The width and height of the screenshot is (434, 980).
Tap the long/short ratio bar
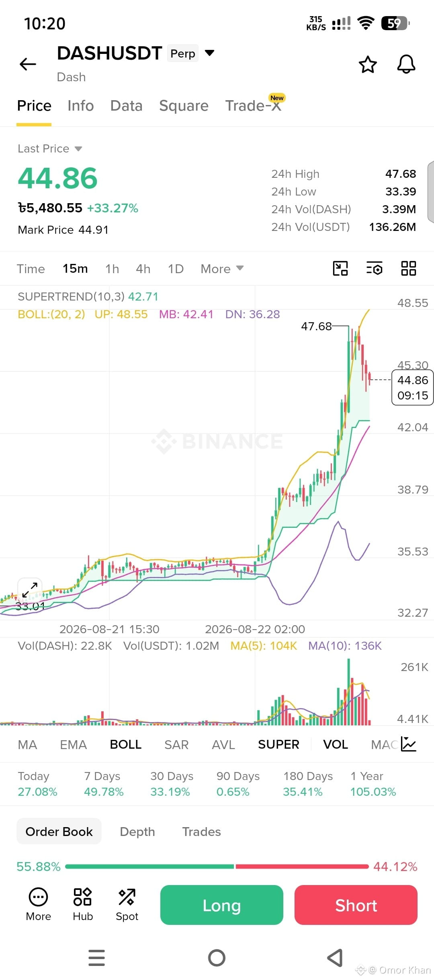tap(217, 867)
